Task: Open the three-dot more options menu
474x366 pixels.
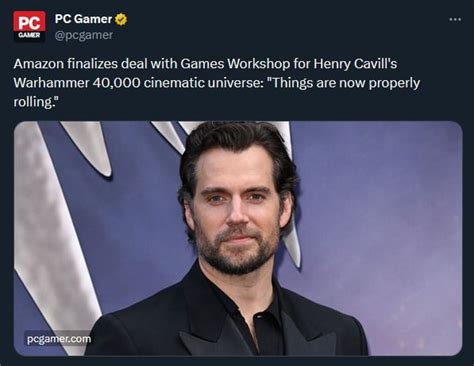Action: click(455, 19)
